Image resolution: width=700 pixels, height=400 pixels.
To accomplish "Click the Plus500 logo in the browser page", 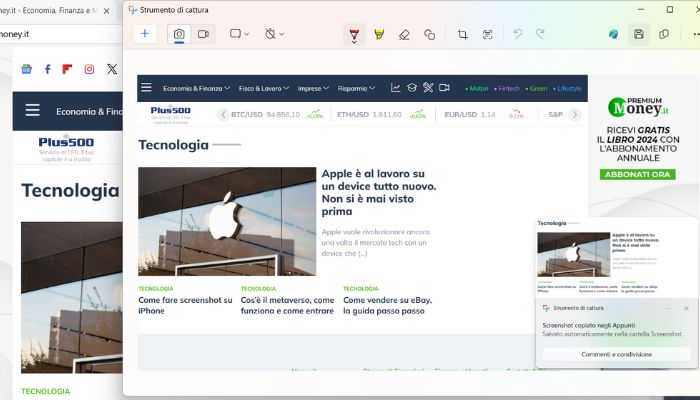I will [x=66, y=142].
